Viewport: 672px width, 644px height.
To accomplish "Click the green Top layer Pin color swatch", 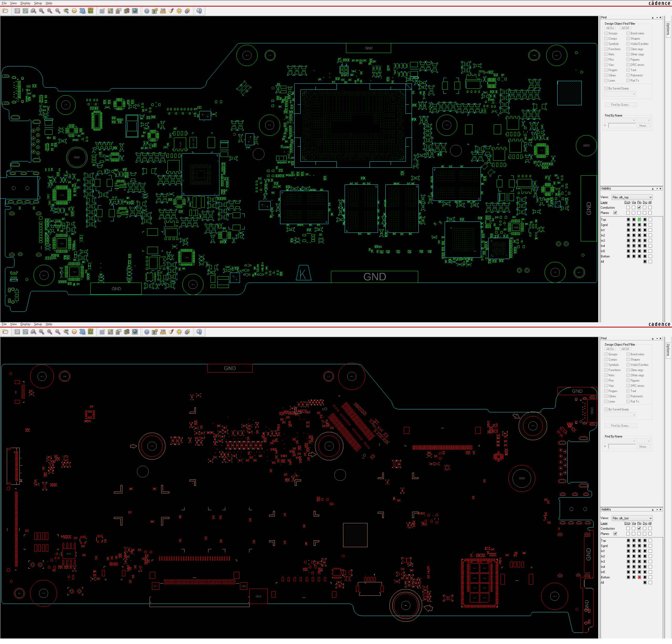I will pos(639,220).
